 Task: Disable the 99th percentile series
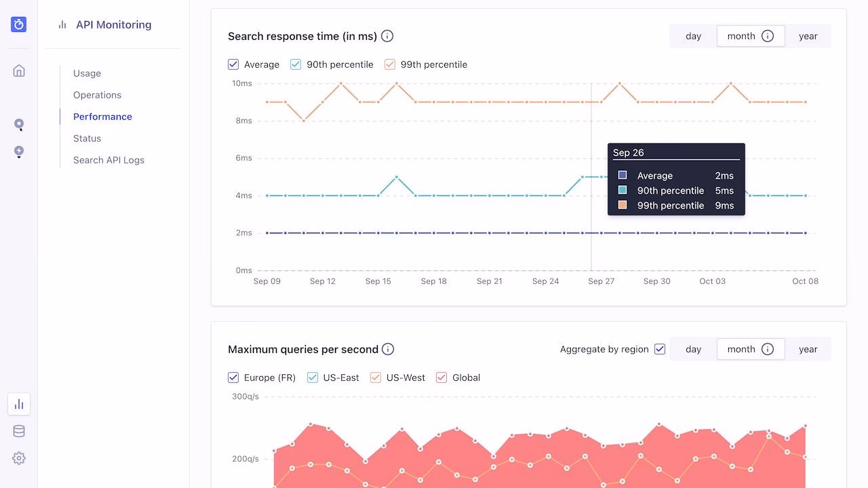point(390,64)
